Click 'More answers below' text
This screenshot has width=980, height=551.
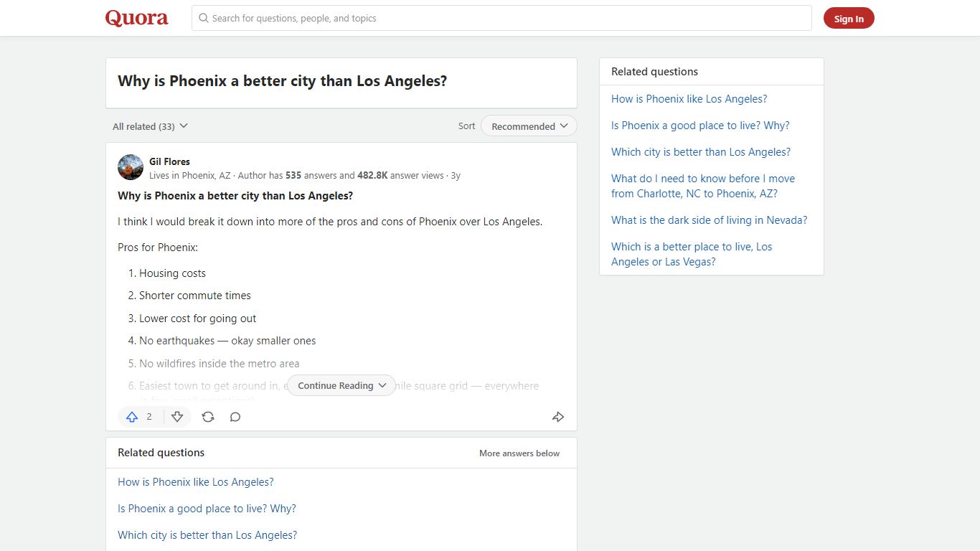pos(519,453)
